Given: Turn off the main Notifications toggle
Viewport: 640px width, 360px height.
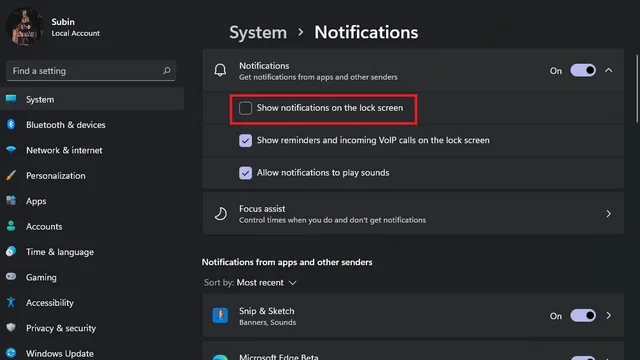Looking at the screenshot, I should (583, 70).
